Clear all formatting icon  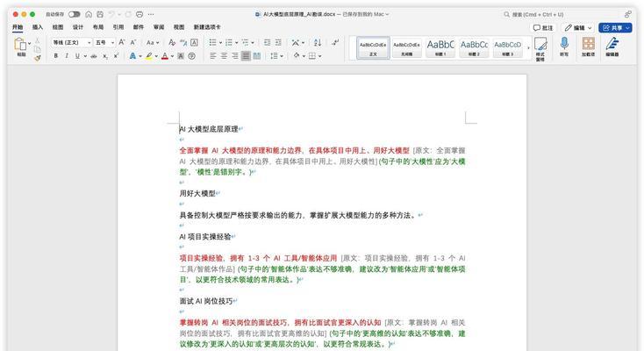tap(172, 42)
